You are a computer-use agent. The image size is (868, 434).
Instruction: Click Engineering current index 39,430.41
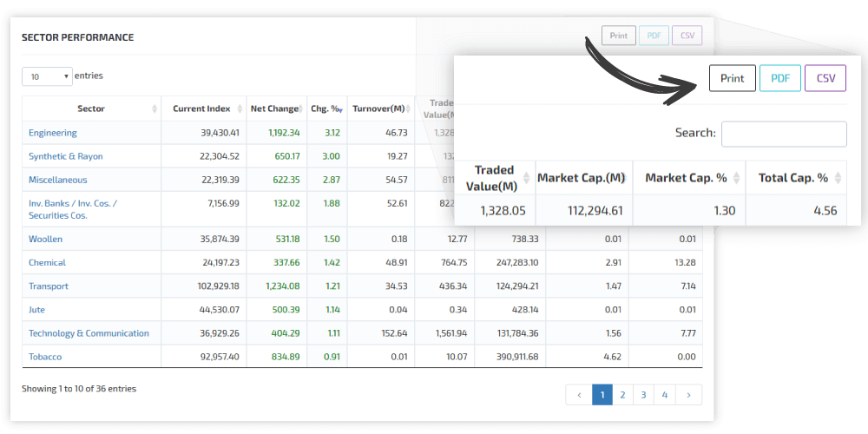coord(220,133)
